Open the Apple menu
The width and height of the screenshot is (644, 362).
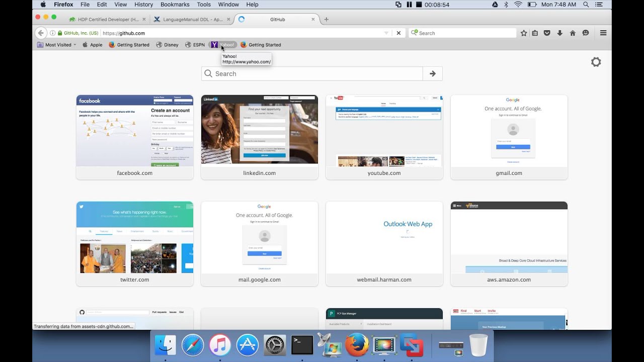(43, 5)
